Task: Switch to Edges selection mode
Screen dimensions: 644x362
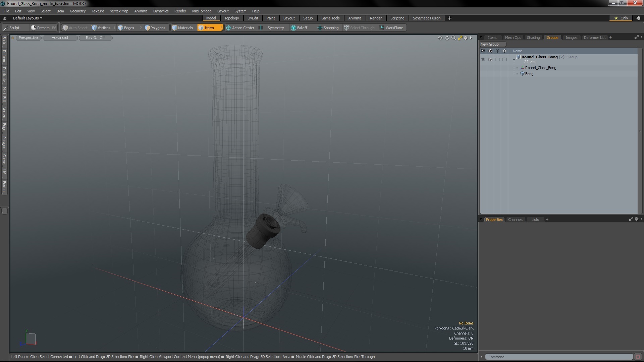Action: pyautogui.click(x=129, y=28)
